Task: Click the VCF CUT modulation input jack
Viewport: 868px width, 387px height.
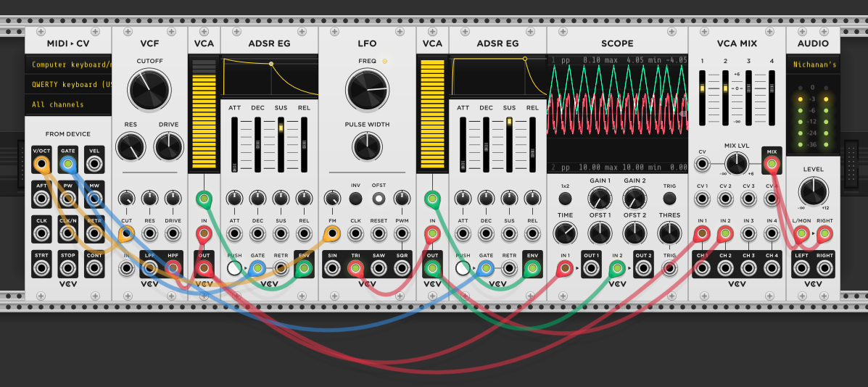Action: (x=127, y=234)
